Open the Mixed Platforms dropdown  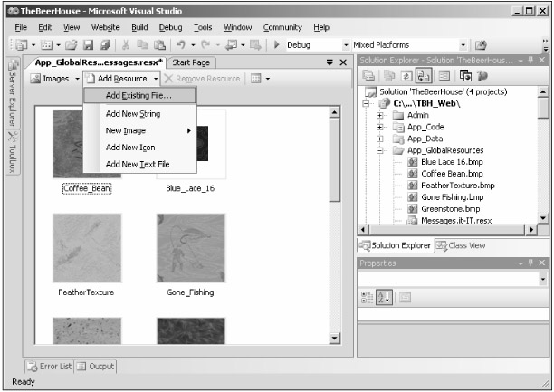(x=464, y=44)
